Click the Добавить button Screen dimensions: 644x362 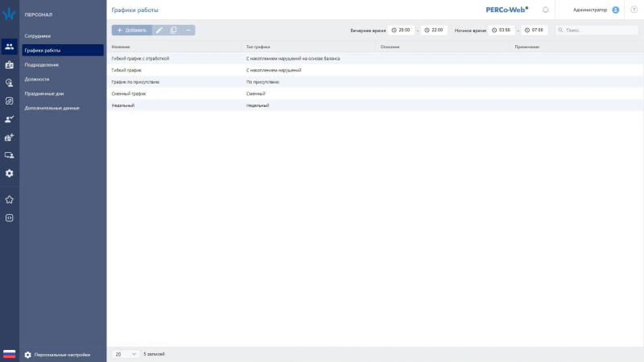132,30
